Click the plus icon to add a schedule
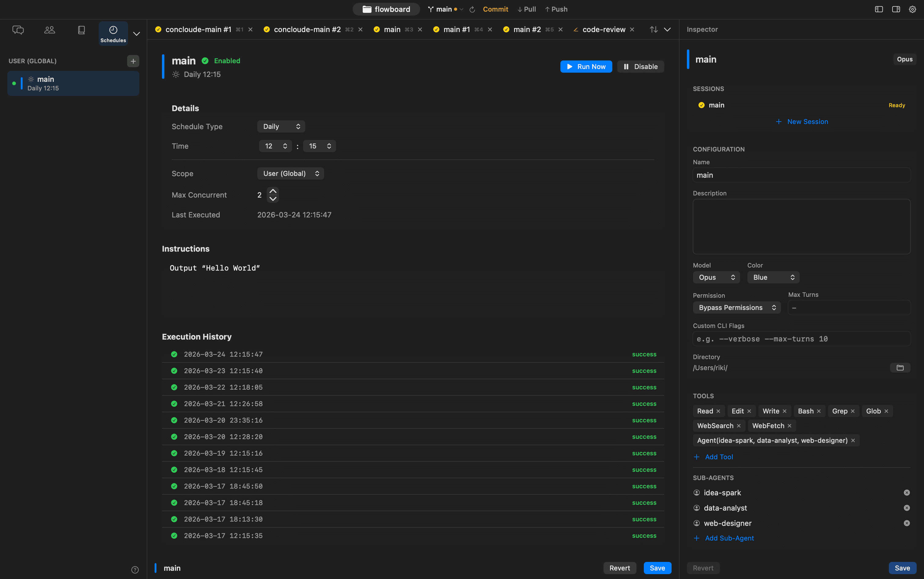Viewport: 924px width, 579px height. click(133, 61)
